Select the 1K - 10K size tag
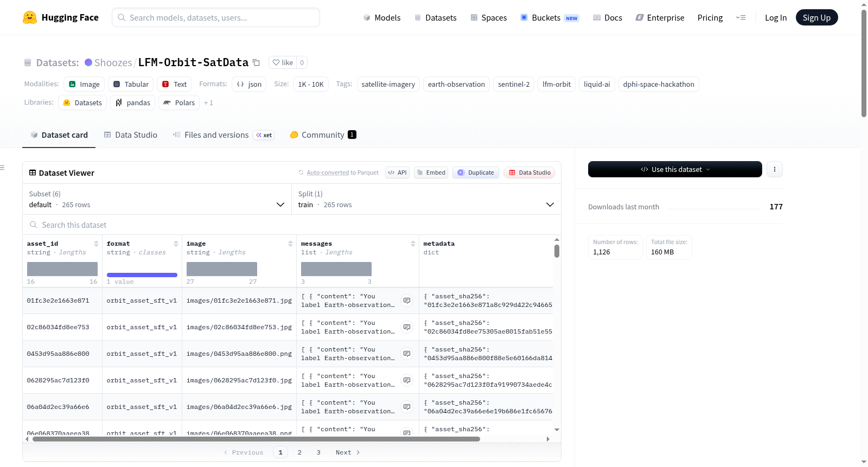This screenshot has width=868, height=467. click(311, 84)
